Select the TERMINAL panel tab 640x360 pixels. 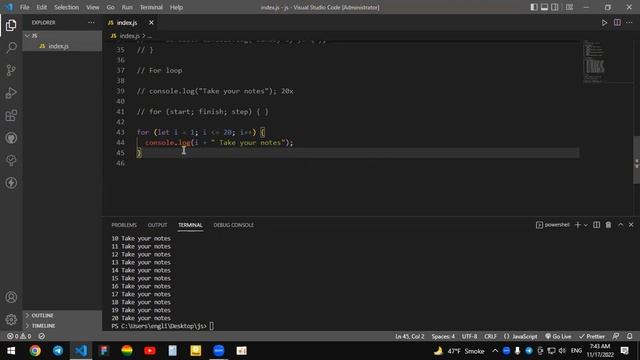190,225
